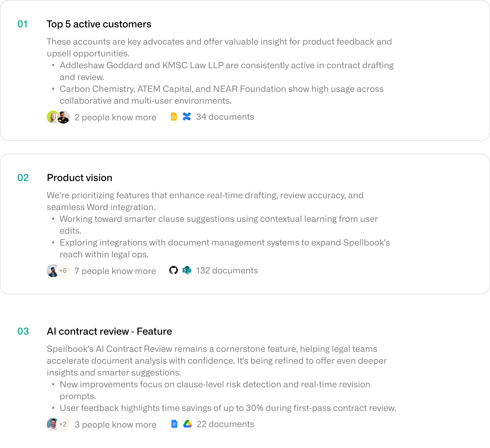Image resolution: width=490 pixels, height=448 pixels.
Task: View the 22 documents list
Action: click(x=225, y=424)
